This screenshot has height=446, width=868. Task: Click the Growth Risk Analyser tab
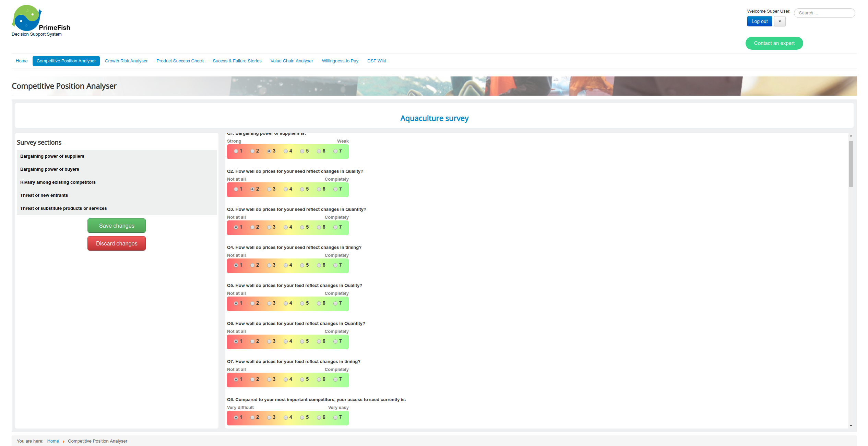tap(126, 60)
